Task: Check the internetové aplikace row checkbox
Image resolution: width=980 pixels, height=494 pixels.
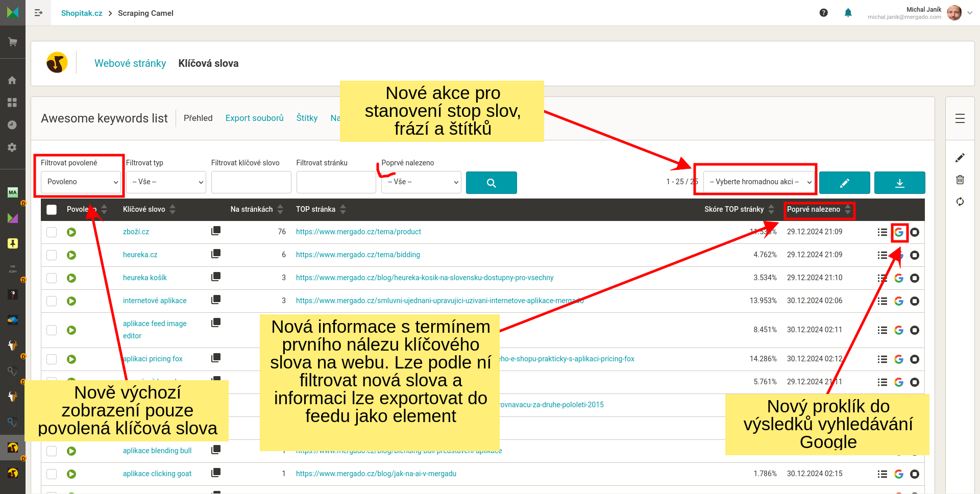Action: [x=52, y=301]
